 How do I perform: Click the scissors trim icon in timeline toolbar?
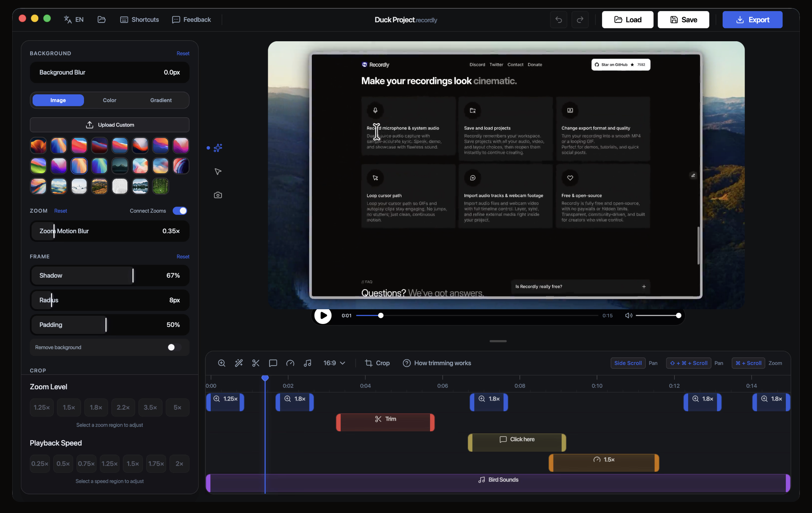click(256, 363)
